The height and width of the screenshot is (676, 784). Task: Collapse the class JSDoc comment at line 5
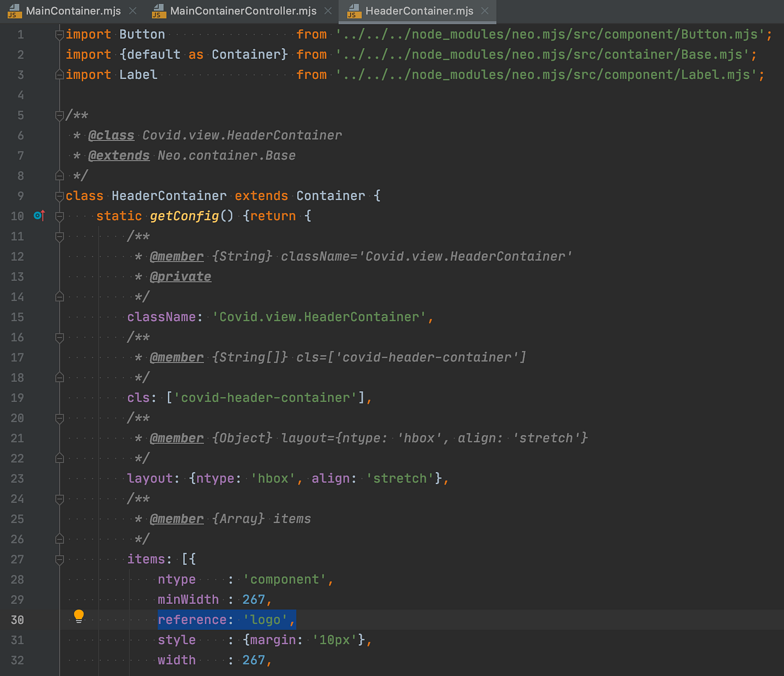point(59,115)
